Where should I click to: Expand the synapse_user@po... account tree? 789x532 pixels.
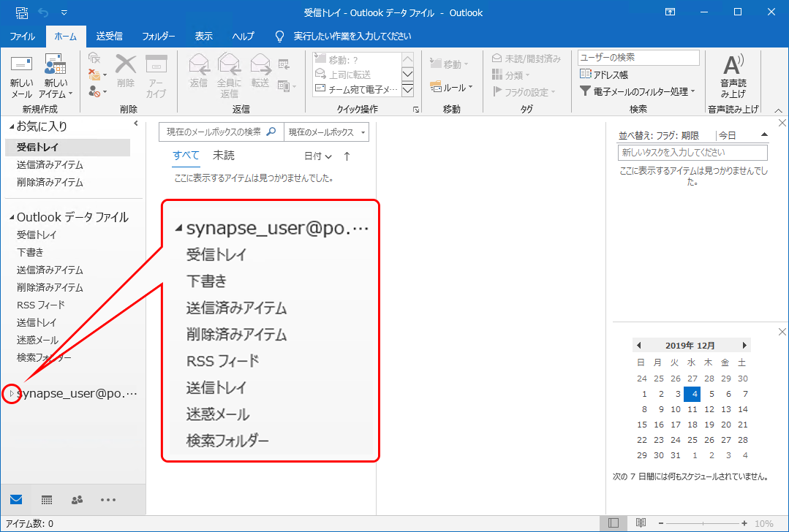pyautogui.click(x=12, y=393)
